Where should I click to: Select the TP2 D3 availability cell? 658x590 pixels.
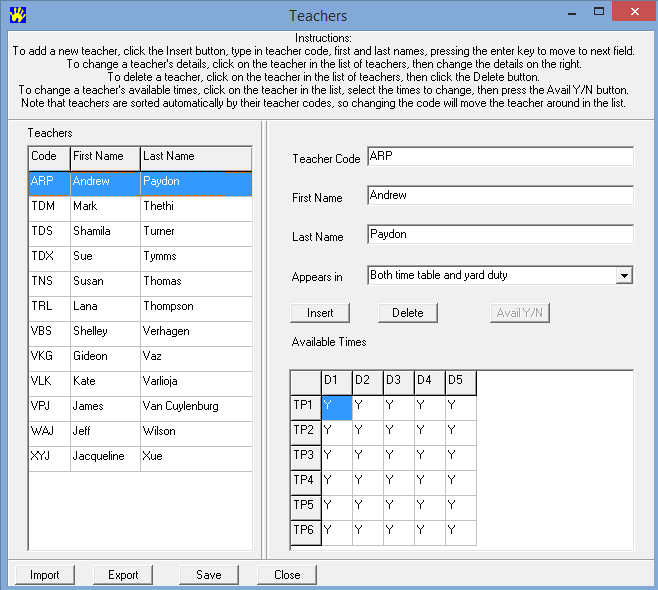pyautogui.click(x=399, y=432)
